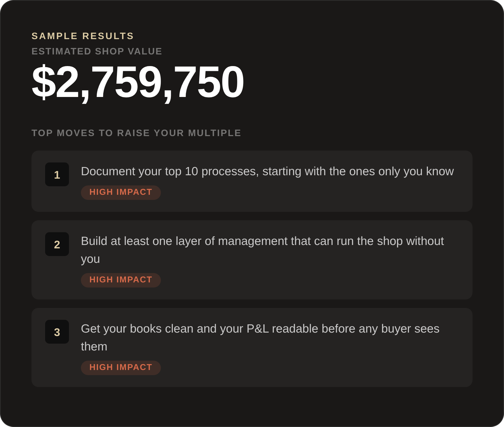The image size is (504, 427).
Task: Select the second HIGH IMPACT tag
Action: 121,280
